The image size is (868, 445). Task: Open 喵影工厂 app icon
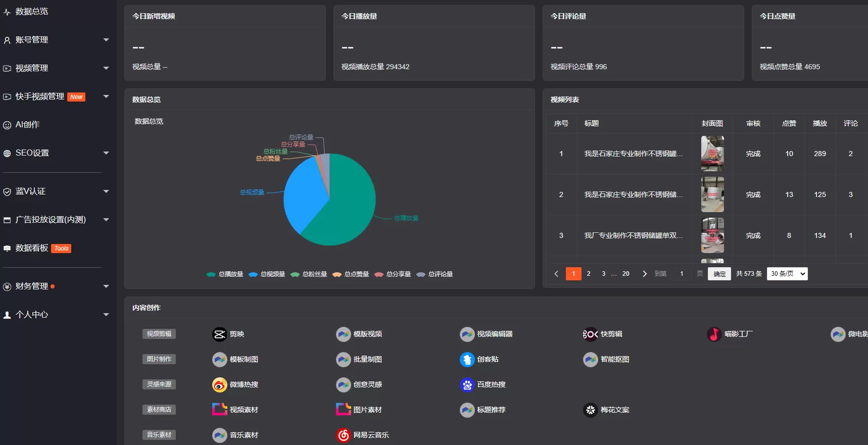pyautogui.click(x=714, y=334)
